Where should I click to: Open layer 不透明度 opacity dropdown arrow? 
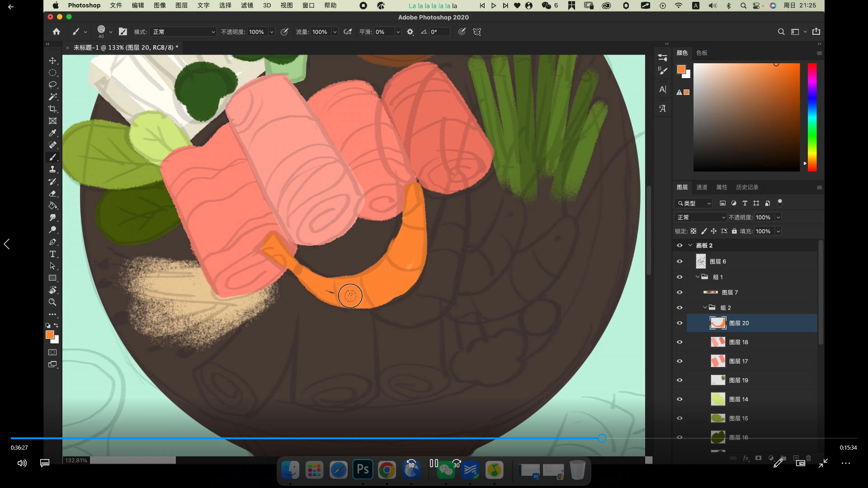tap(778, 217)
